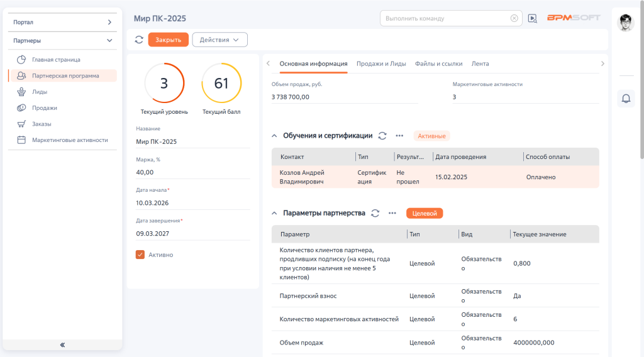The height and width of the screenshot is (357, 644).
Task: Click the Текущий балл circular progress indicator
Action: [x=221, y=84]
